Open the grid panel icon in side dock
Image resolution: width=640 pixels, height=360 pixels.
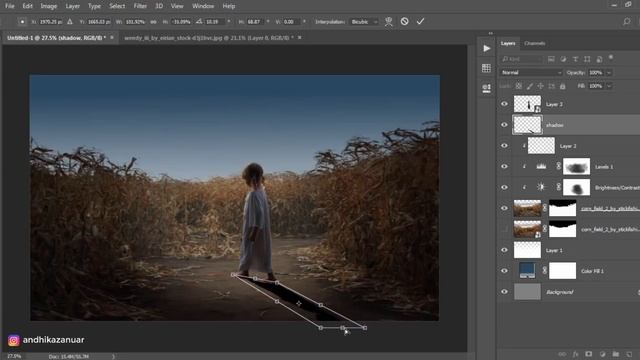pos(487,68)
